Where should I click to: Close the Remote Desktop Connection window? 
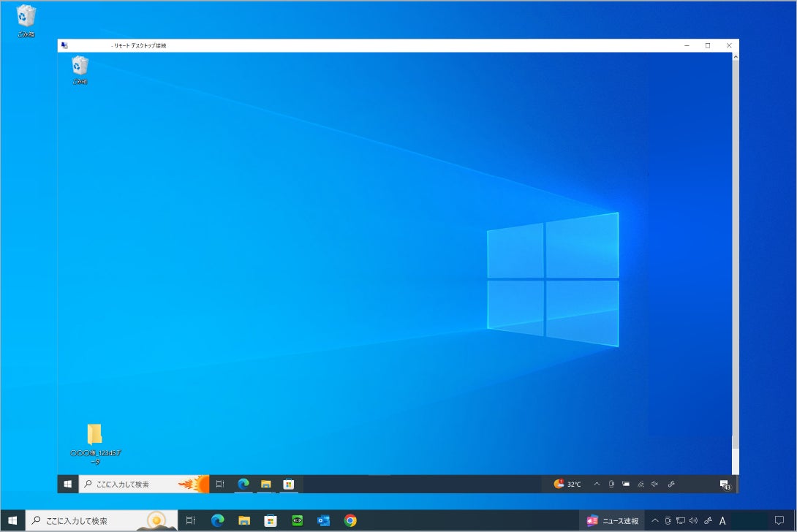point(729,46)
